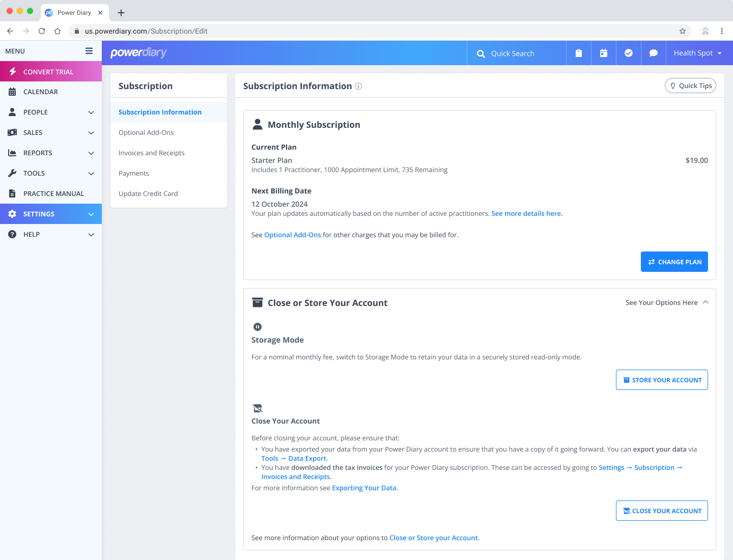733x560 pixels.
Task: Open the calendar icon in header toolbar
Action: pos(604,53)
